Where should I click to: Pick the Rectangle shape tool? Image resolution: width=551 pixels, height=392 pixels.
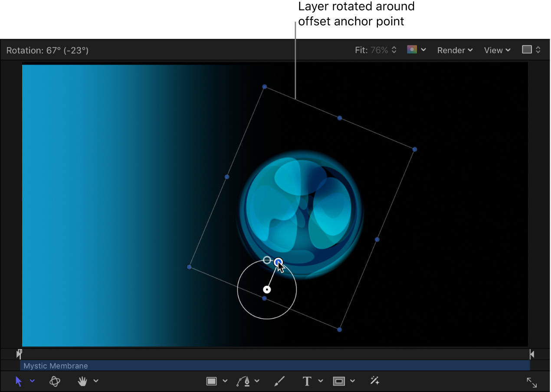[x=211, y=381]
